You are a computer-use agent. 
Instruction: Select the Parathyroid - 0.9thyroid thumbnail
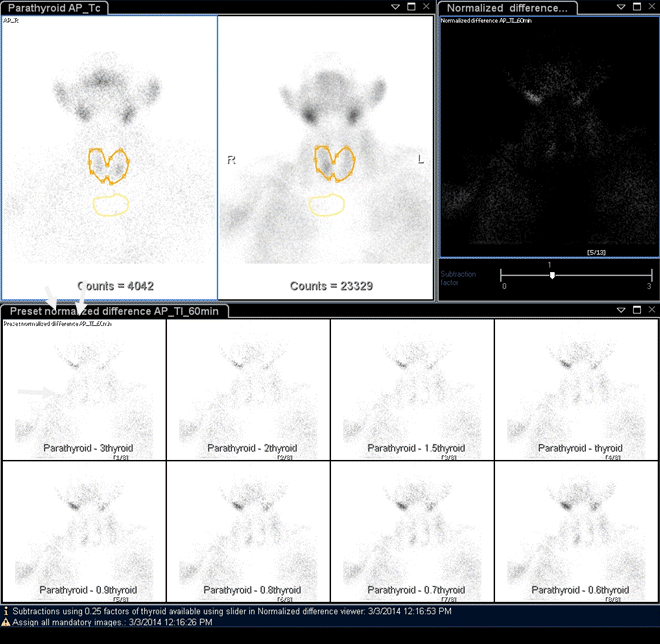tap(84, 531)
